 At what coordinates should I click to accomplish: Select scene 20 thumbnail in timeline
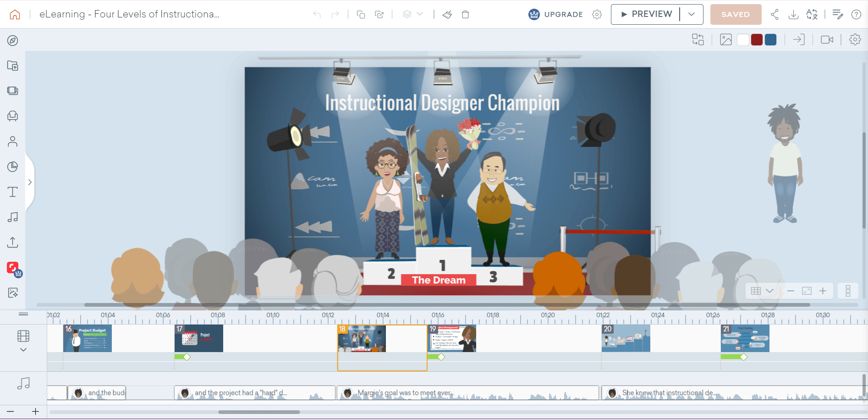pos(626,338)
